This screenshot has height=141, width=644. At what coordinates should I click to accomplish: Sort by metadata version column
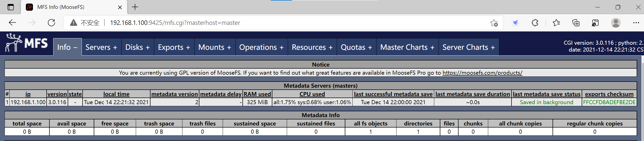click(x=175, y=94)
